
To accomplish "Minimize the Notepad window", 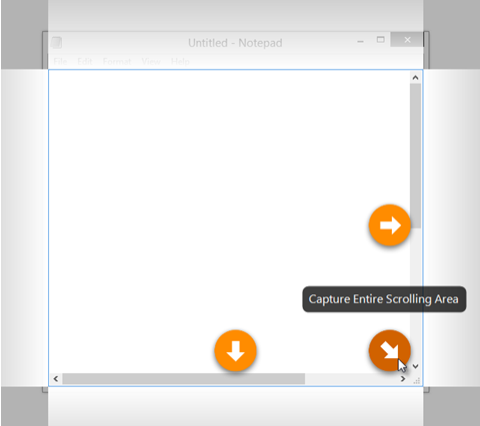I will pos(360,41).
